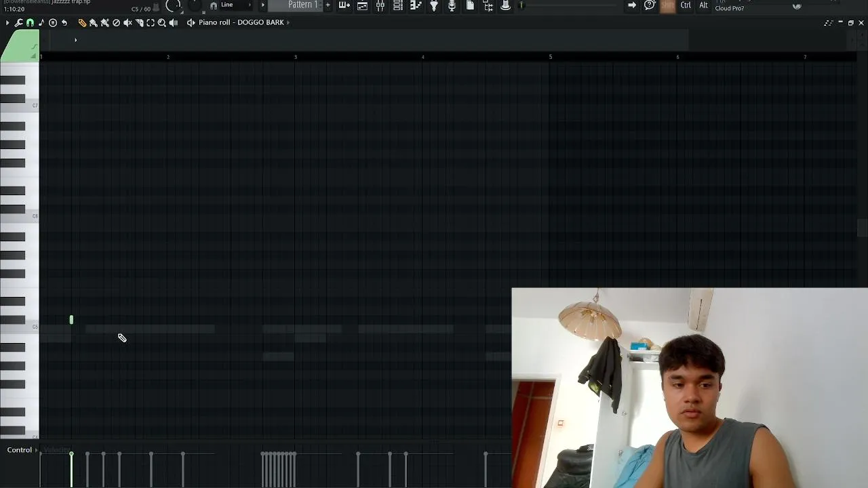Click the connected nodes patcher icon
Image resolution: width=868 pixels, height=488 pixels.
[x=488, y=6]
